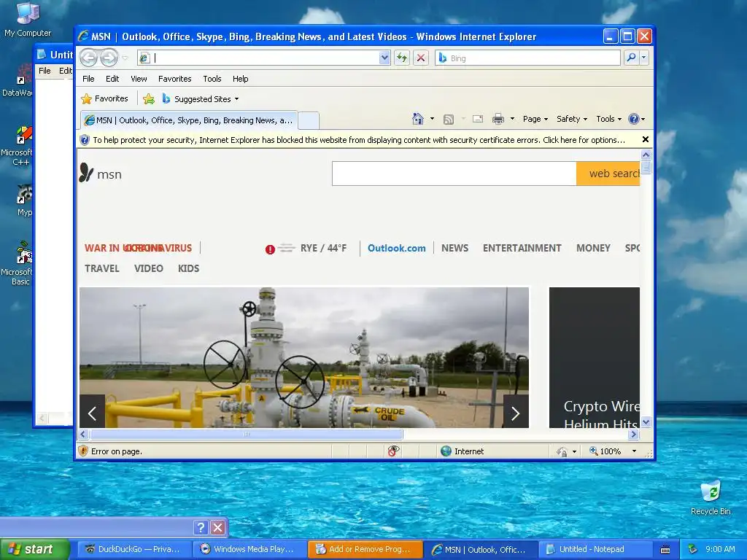Click inside the address bar field

[x=265, y=58]
